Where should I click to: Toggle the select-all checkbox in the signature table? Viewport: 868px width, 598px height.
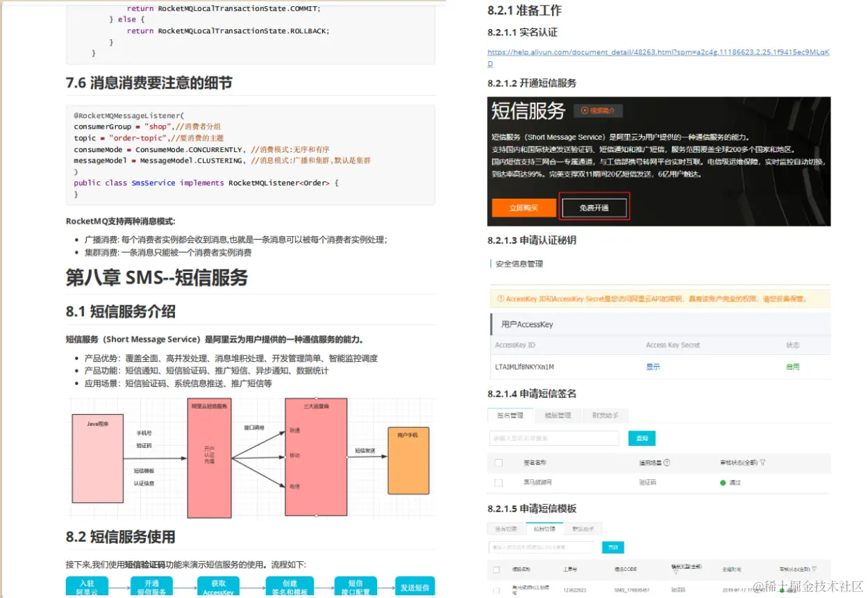click(x=498, y=463)
